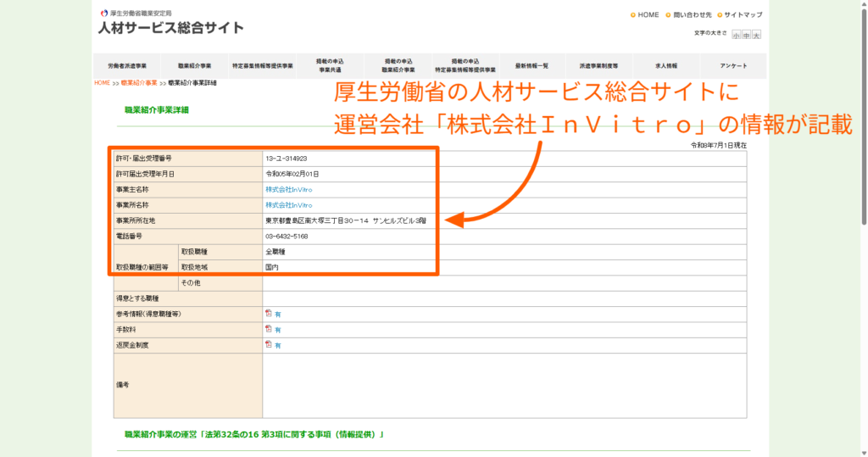The image size is (868, 457).
Task: Open 問い合わせ先 contact link
Action: [x=693, y=15]
